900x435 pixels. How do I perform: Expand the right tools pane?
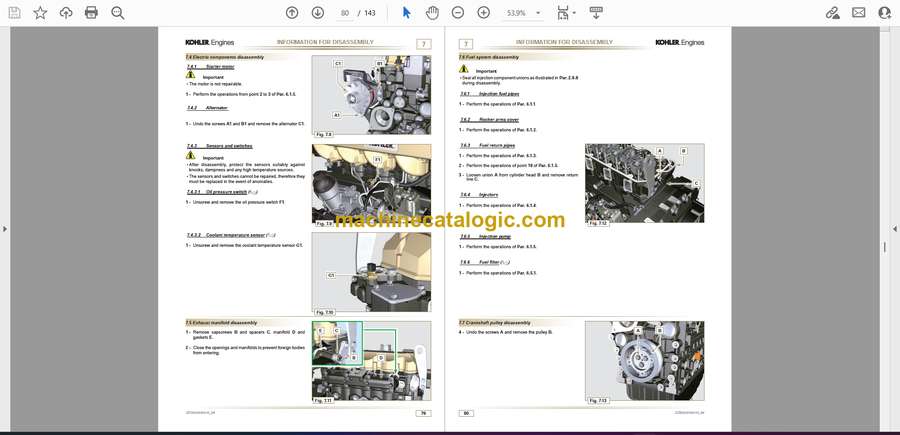point(895,229)
